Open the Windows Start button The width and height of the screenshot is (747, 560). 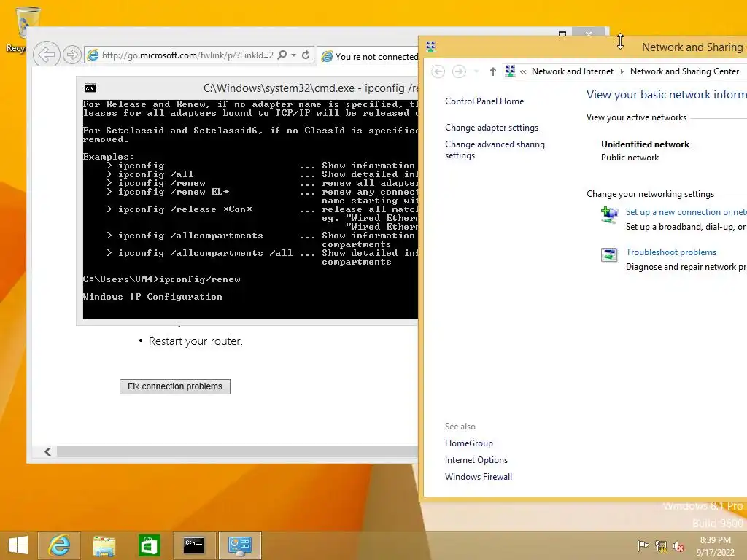click(x=18, y=545)
